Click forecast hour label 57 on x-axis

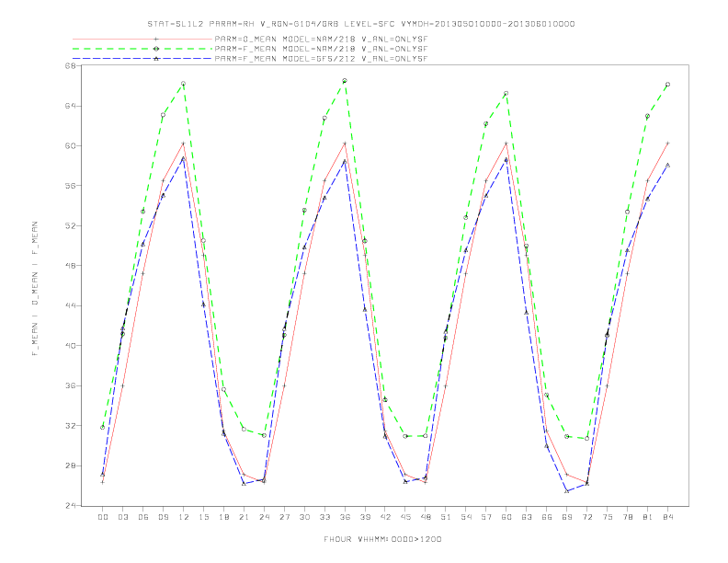pyautogui.click(x=486, y=517)
